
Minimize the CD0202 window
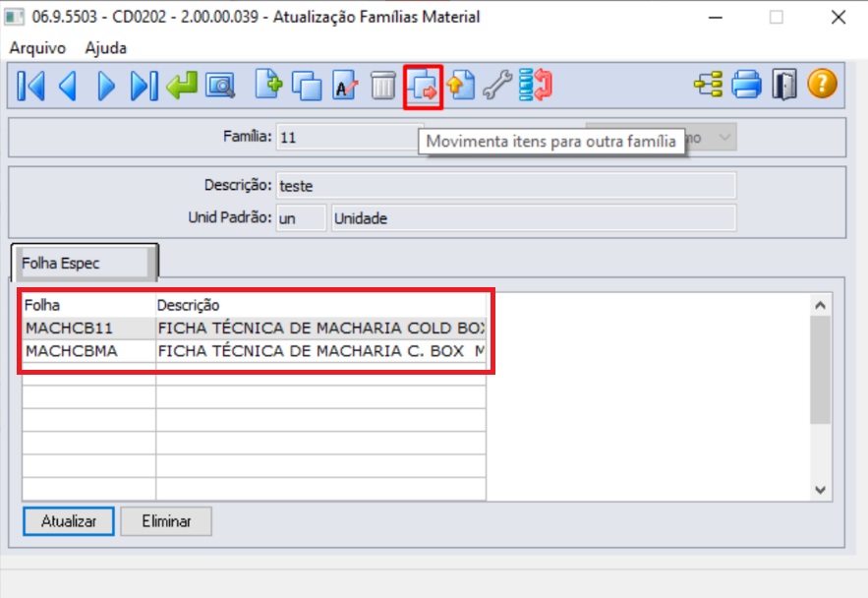[x=716, y=17]
